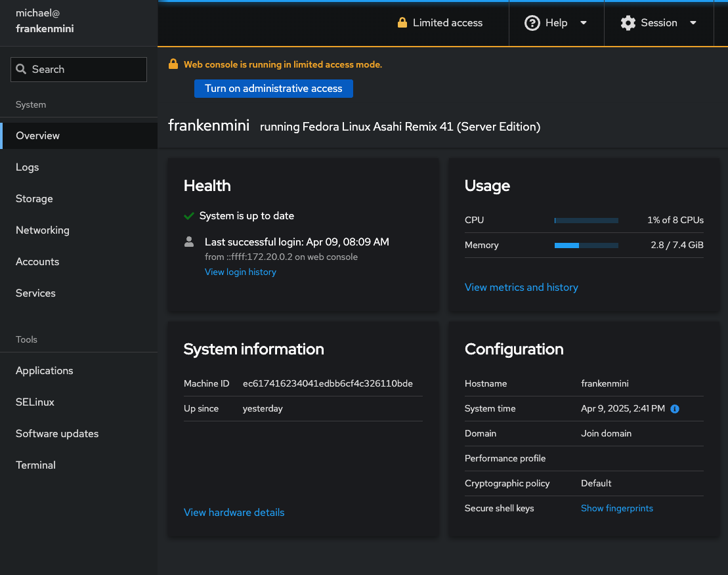Turn on administrative access
The image size is (728, 575).
(x=273, y=89)
